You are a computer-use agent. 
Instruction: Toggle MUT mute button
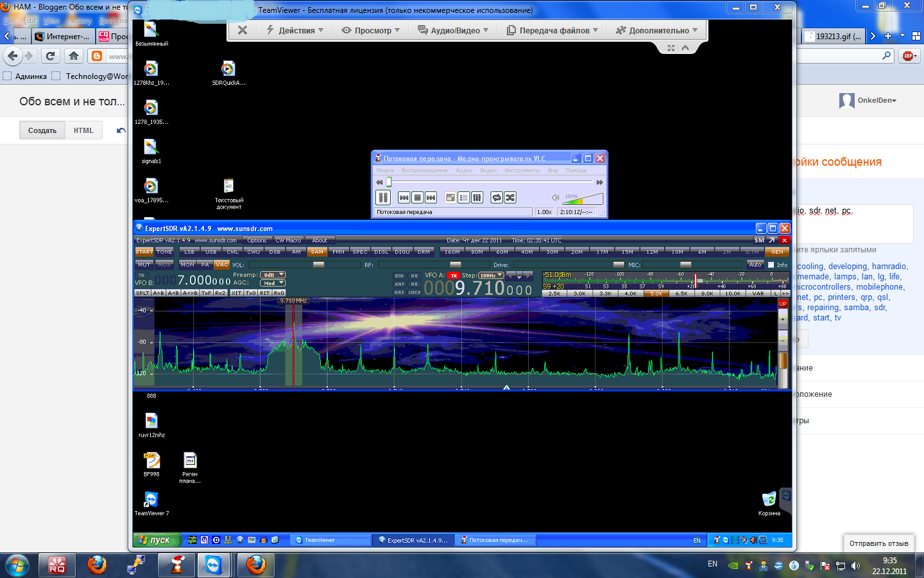click(144, 265)
